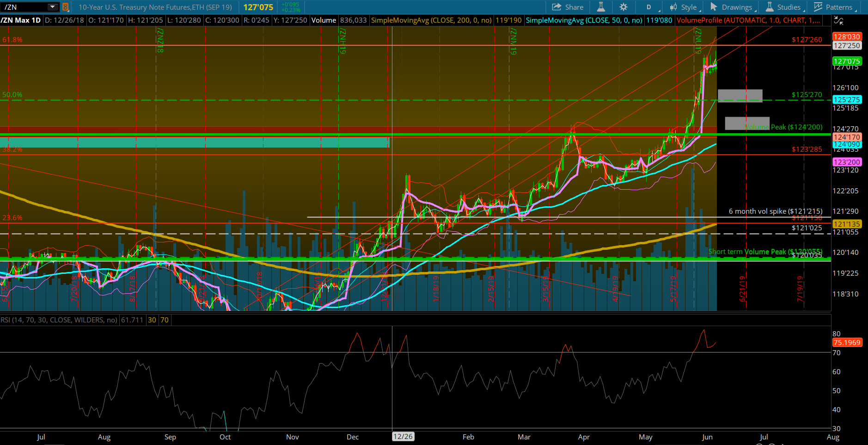This screenshot has height=445, width=868.
Task: Click the 127'075 price in header
Action: pyautogui.click(x=258, y=7)
